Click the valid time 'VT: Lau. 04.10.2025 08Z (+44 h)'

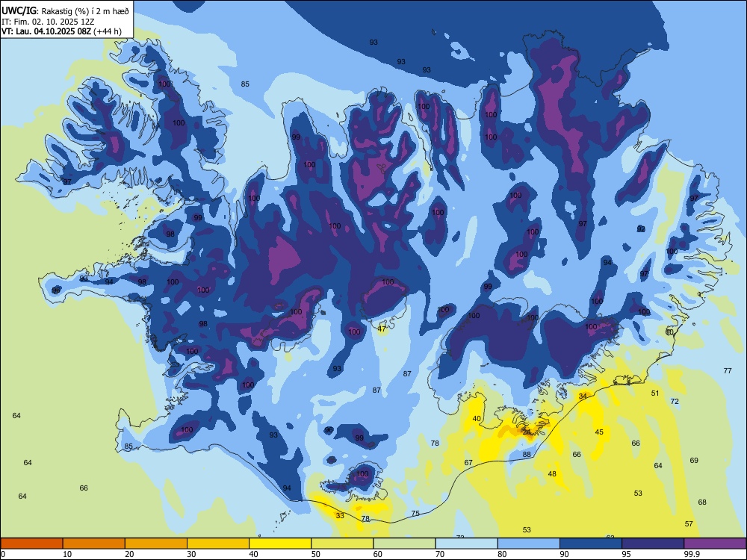click(61, 31)
